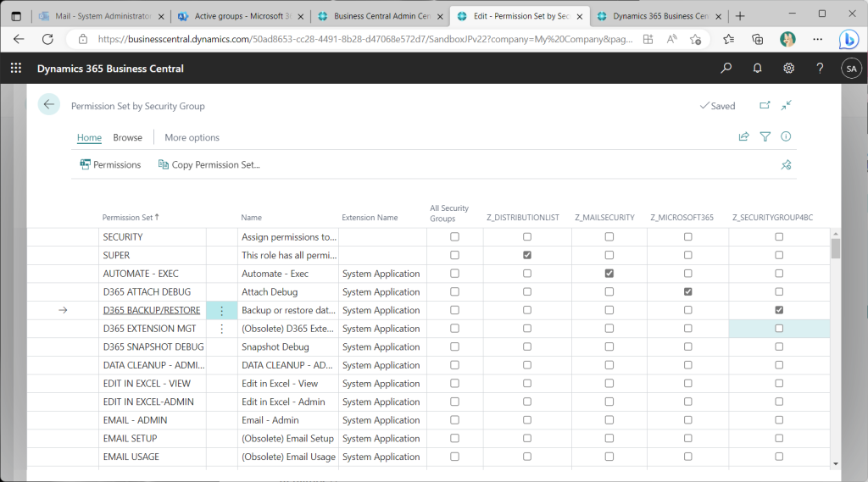
Task: Refresh the browser page
Action: [47, 39]
